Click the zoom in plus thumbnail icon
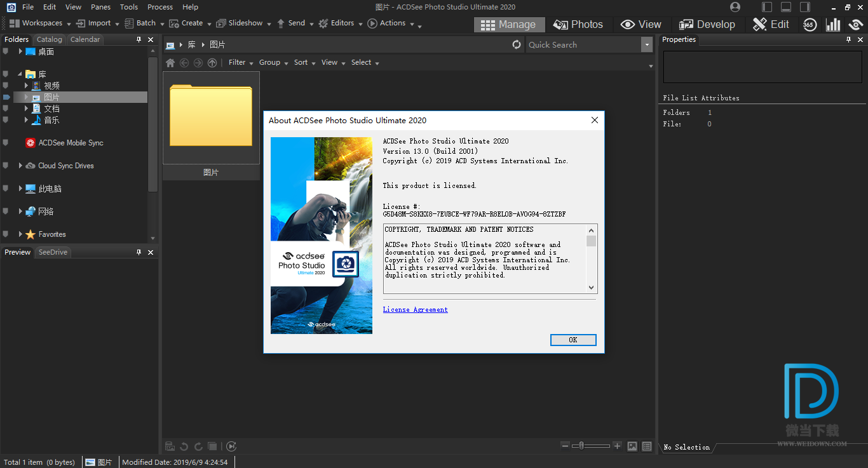 tap(617, 446)
